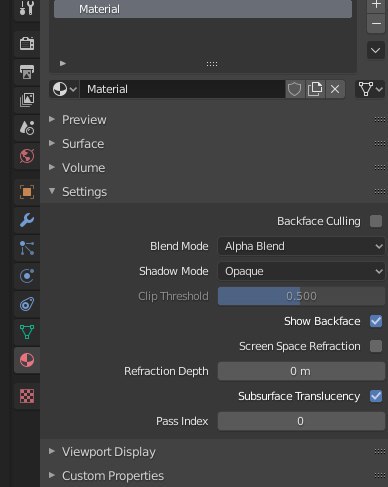Open the Blend Mode dropdown
Image resolution: width=388 pixels, height=487 pixels.
tap(301, 246)
